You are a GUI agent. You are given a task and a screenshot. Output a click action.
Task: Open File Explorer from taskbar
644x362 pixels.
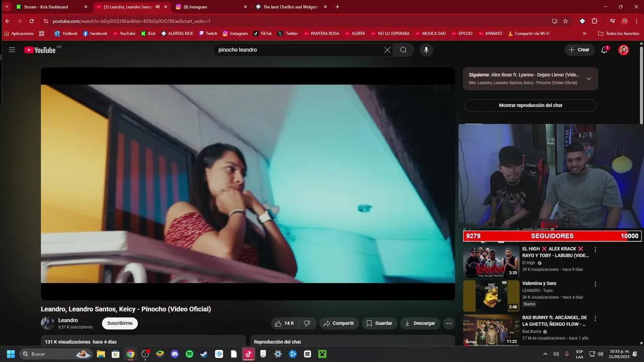101,354
